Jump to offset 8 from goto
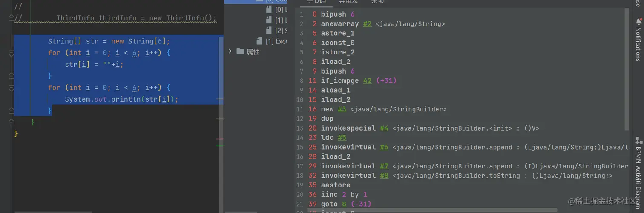 (x=344, y=204)
